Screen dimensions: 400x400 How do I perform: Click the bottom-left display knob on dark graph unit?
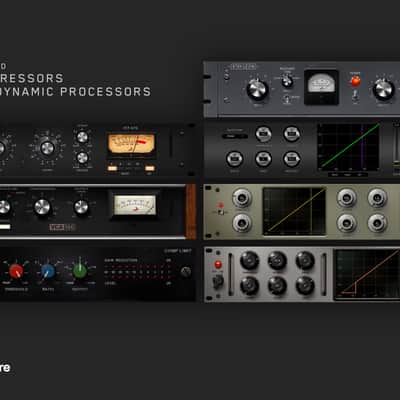point(234,159)
